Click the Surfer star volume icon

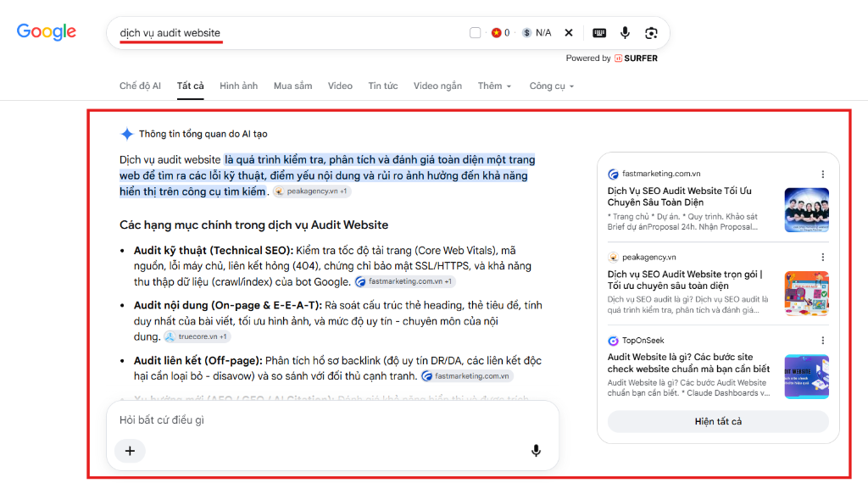pyautogui.click(x=497, y=33)
